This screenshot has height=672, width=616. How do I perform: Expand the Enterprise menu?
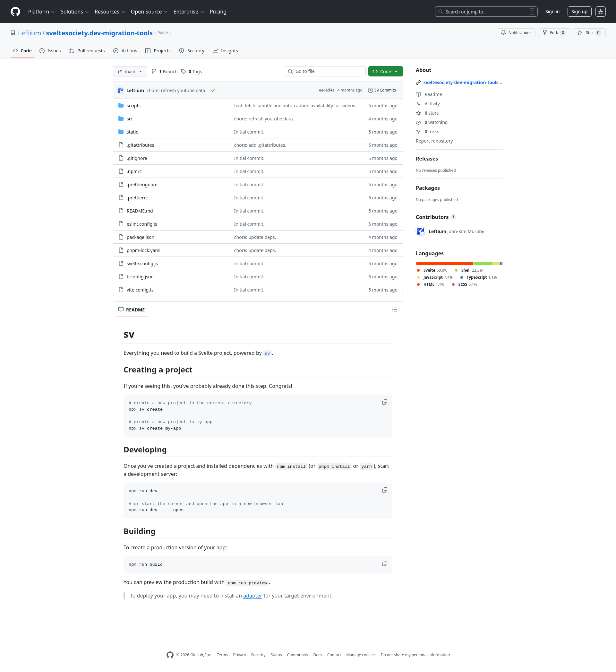[x=189, y=12]
